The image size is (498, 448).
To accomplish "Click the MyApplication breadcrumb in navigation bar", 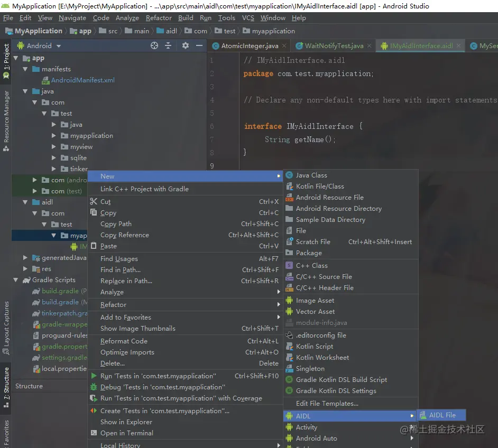I will (34, 31).
